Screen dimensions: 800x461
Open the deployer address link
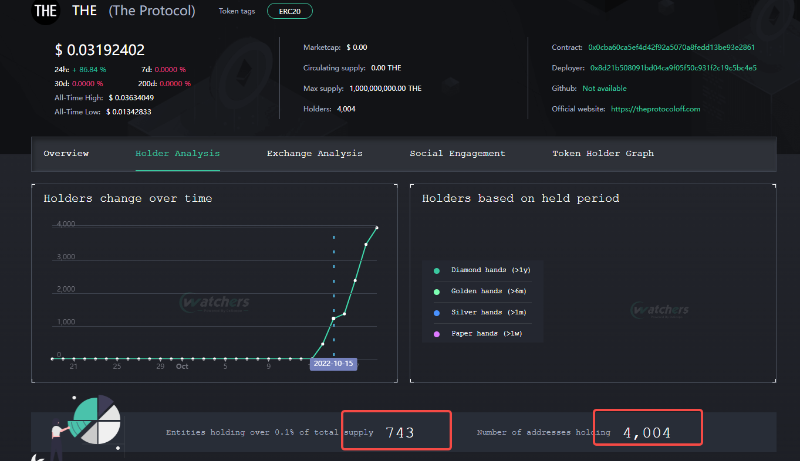673,68
